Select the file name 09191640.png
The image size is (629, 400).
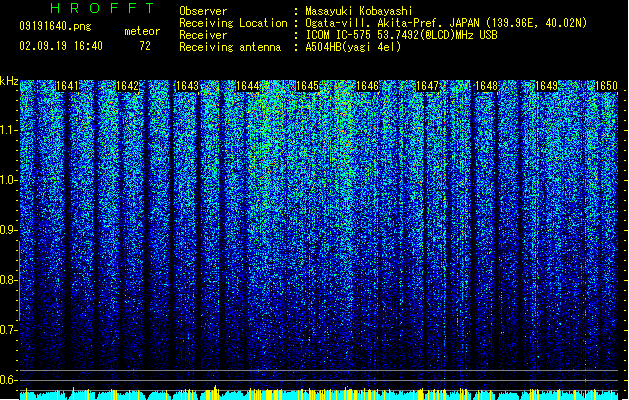point(55,26)
